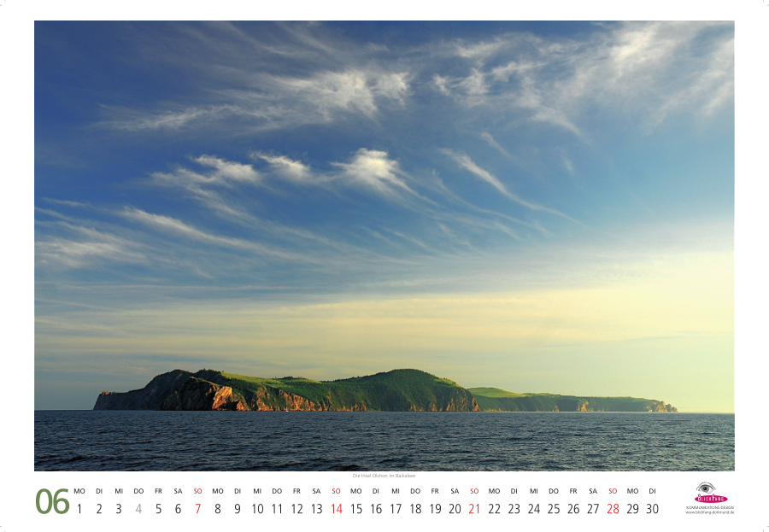Select day 8 in the calendar
This screenshot has height=532, width=769.
point(218,509)
